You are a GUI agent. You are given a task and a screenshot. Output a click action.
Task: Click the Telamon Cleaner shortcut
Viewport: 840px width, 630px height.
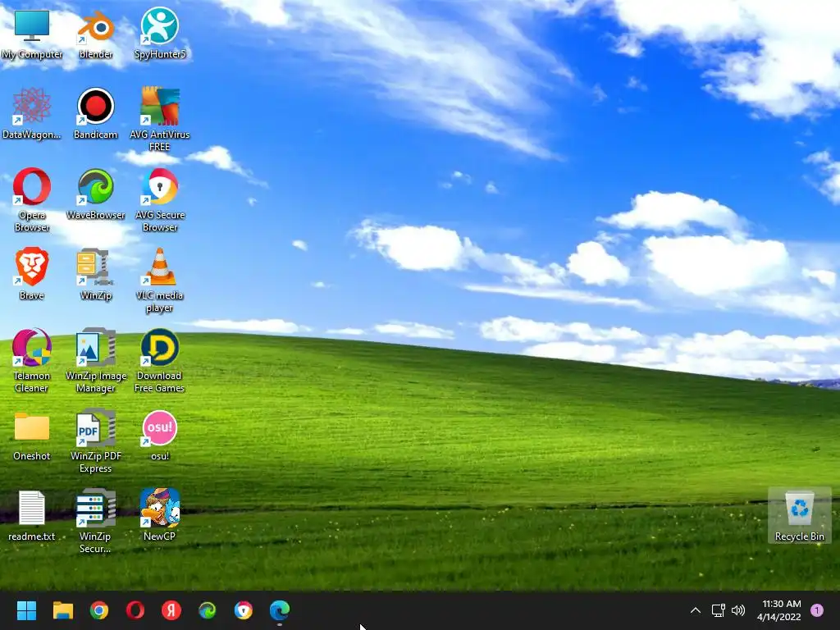point(32,361)
